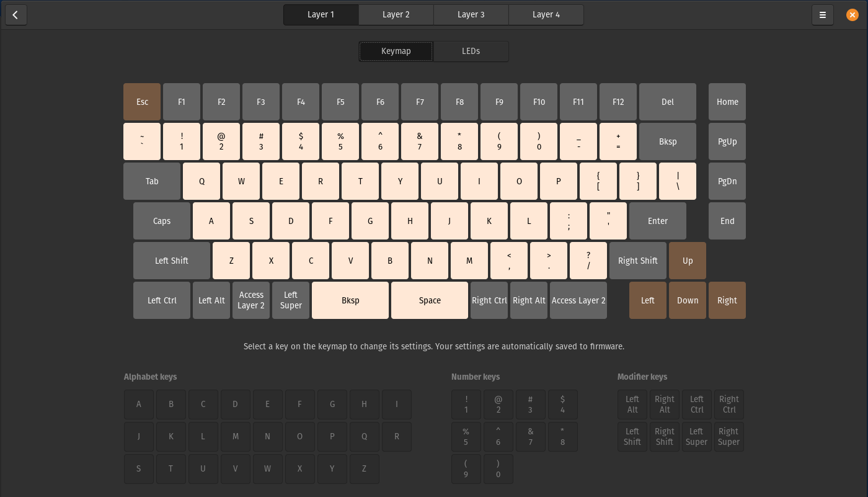Click the back navigation arrow
Viewport: 868px width, 497px height.
coord(15,14)
